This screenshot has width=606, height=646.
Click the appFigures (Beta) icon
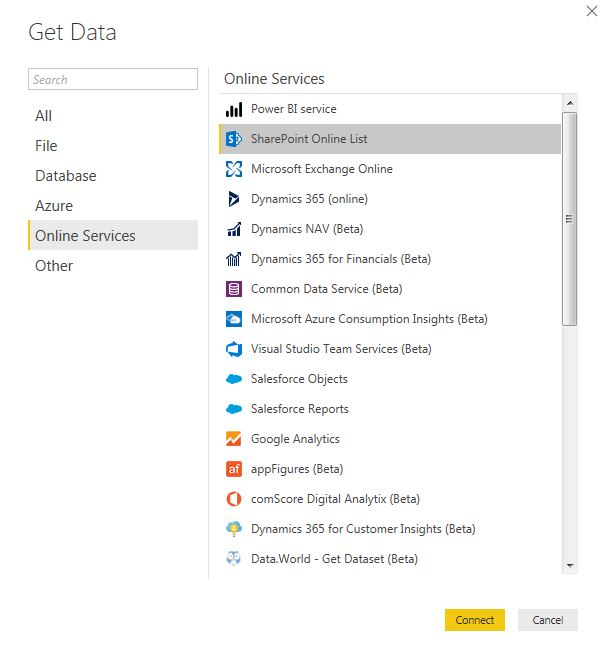[x=234, y=469]
